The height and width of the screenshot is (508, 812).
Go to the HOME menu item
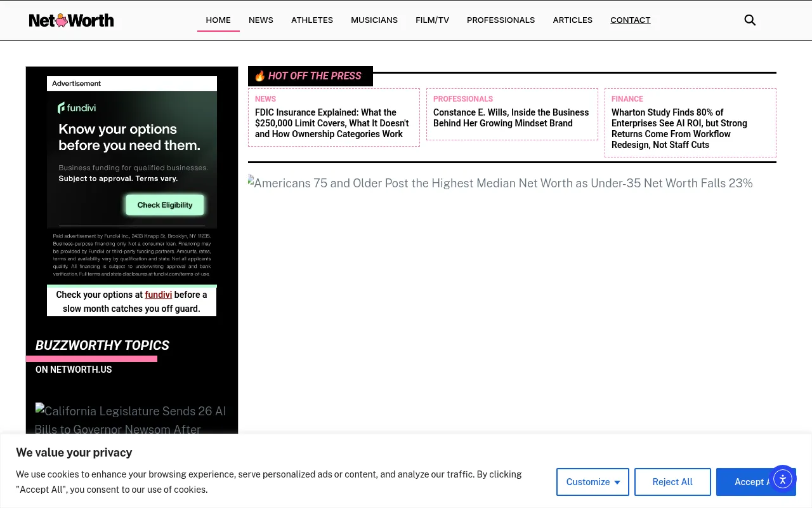click(218, 20)
